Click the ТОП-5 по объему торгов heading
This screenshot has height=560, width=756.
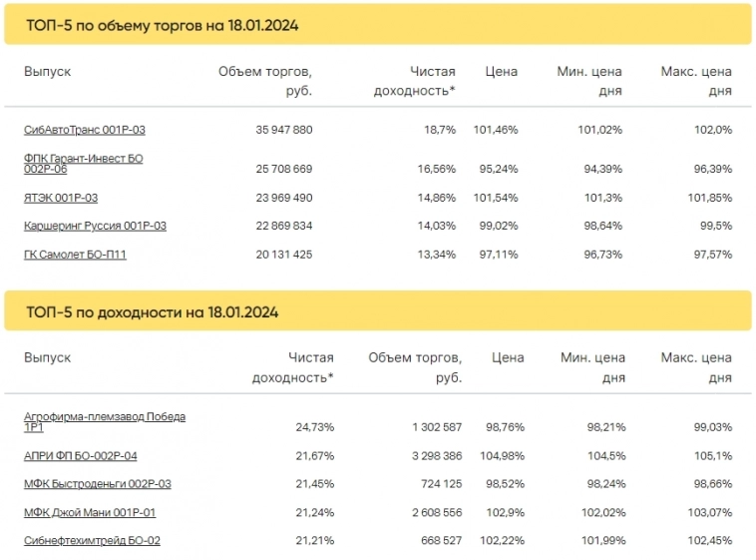pos(161,25)
